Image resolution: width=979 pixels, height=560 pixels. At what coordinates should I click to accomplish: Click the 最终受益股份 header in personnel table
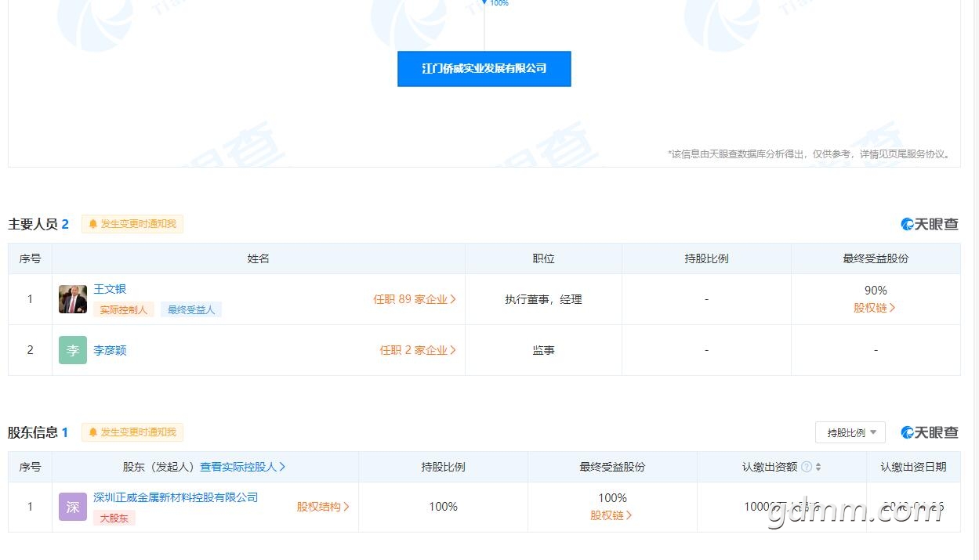(x=876, y=258)
